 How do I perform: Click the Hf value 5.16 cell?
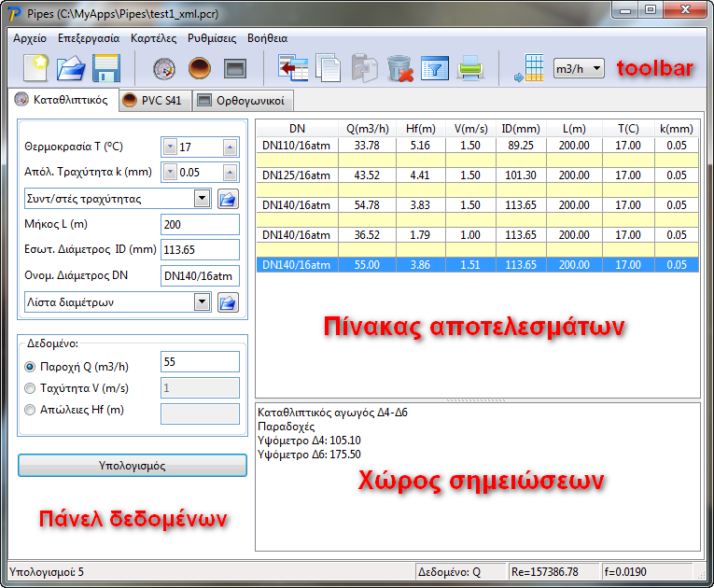click(420, 146)
